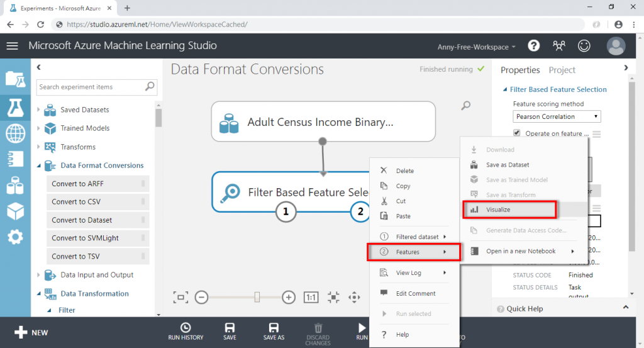Screen dimensions: 644x348
Task: Click the canvas search magnifier icon
Action: point(466,106)
